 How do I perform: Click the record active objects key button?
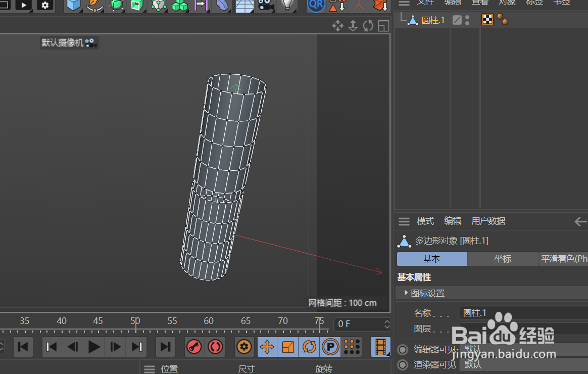click(194, 347)
